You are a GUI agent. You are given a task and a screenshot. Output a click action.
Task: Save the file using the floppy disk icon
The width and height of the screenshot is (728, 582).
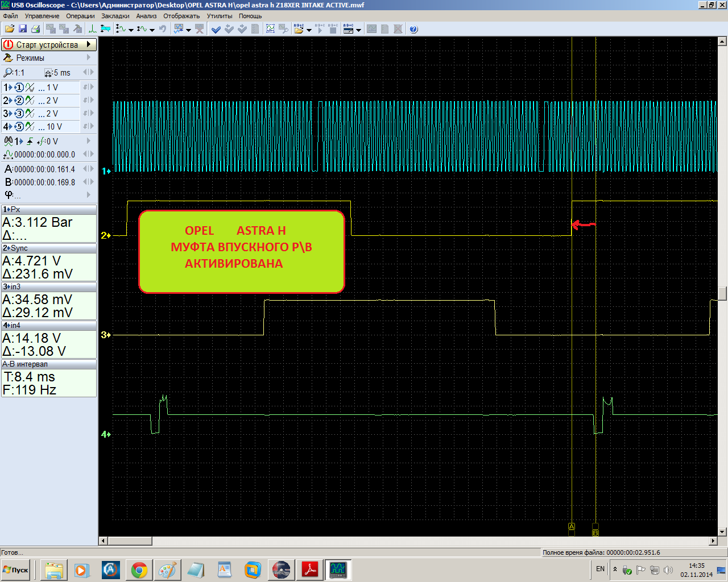23,29
